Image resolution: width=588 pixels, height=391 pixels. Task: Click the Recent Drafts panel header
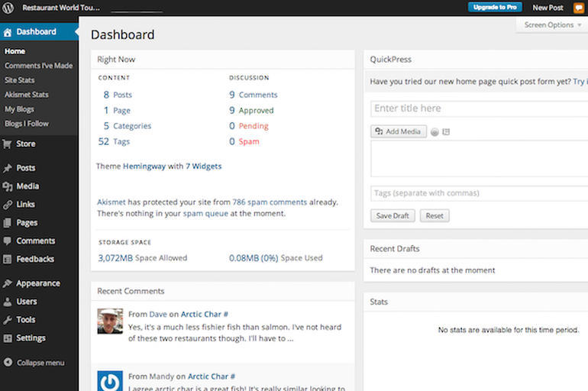click(x=476, y=249)
